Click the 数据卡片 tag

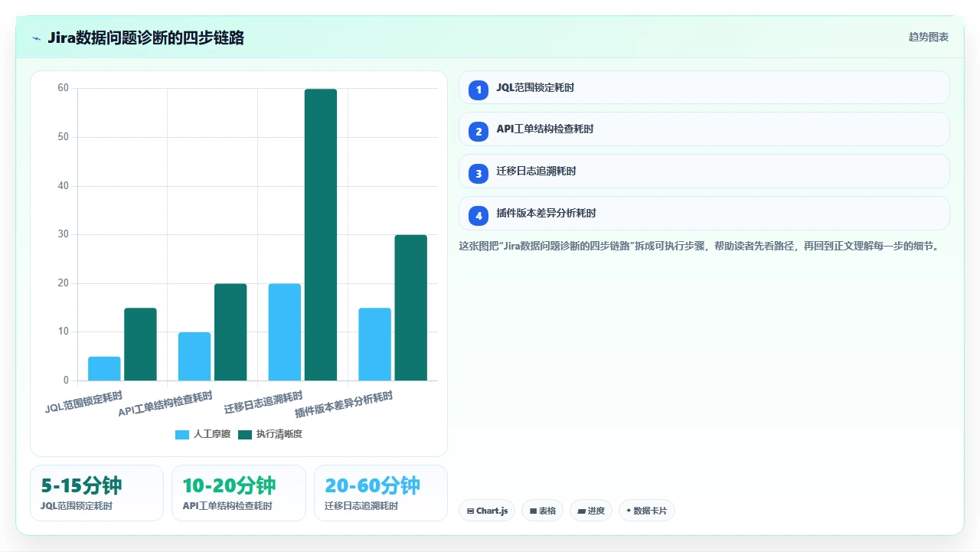[x=647, y=511]
